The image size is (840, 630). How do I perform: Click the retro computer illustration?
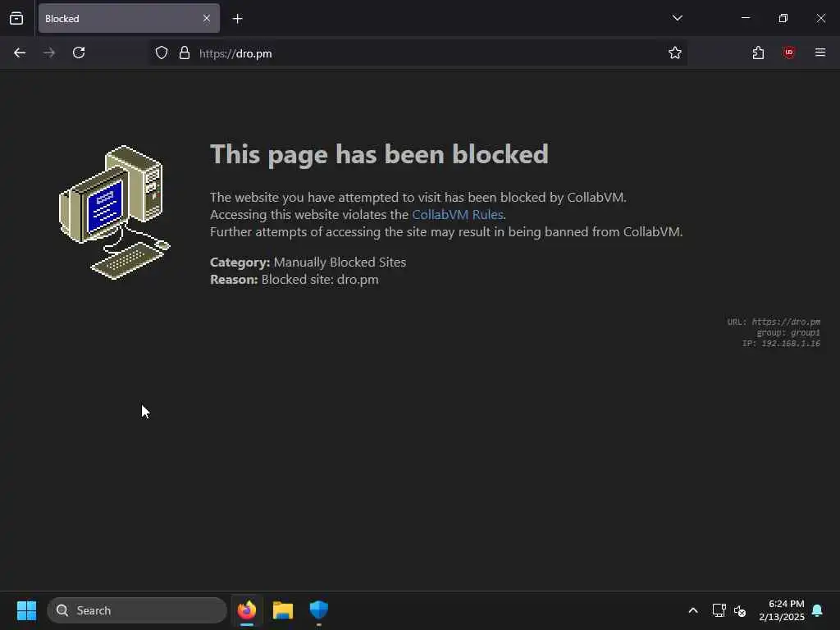[x=114, y=212]
